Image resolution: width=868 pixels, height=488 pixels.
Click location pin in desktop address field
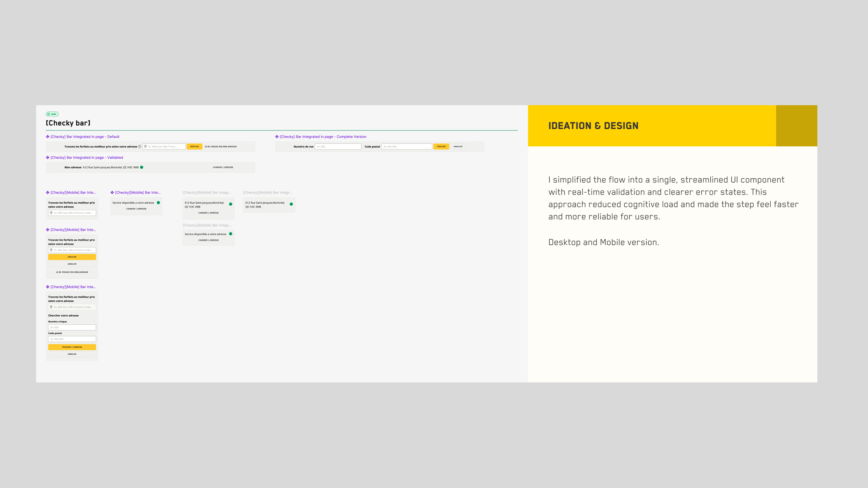145,146
